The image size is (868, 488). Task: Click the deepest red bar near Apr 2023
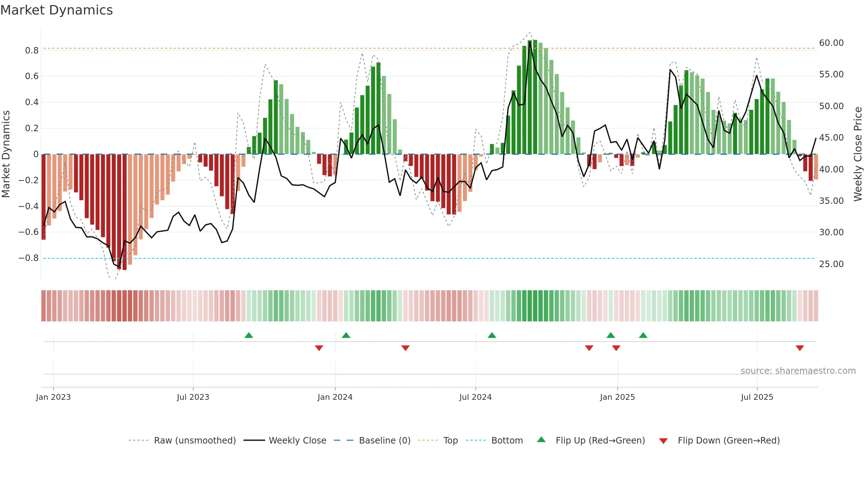pyautogui.click(x=124, y=212)
